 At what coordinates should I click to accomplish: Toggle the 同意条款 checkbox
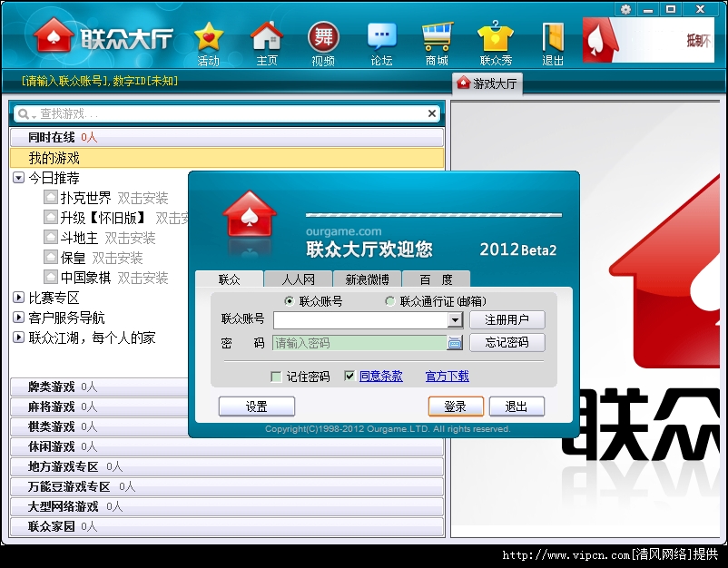349,376
